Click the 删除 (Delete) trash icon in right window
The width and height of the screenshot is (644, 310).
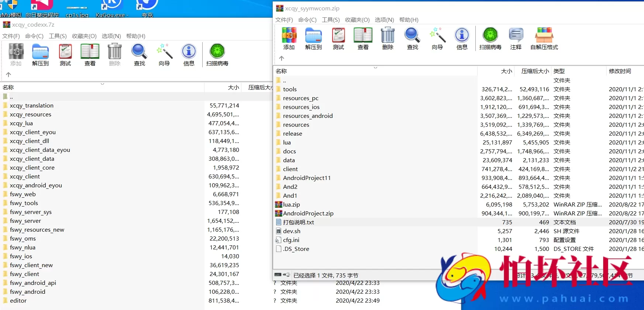click(x=388, y=38)
